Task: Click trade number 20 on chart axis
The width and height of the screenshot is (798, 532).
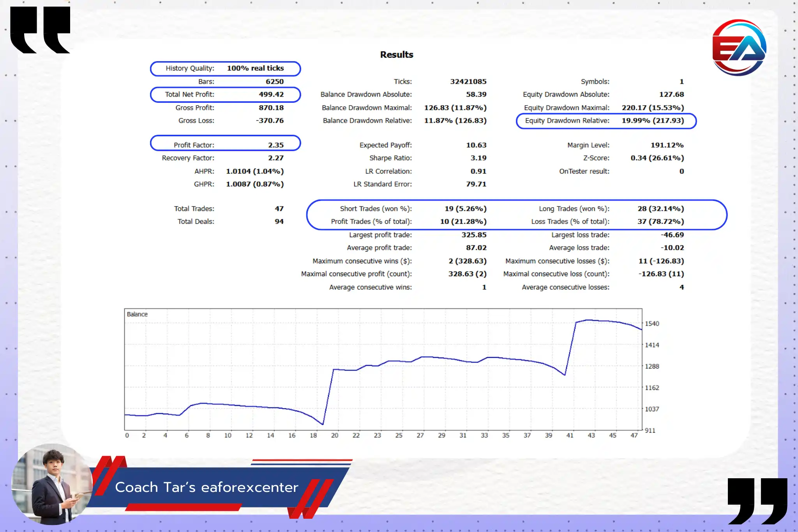Action: coord(335,435)
